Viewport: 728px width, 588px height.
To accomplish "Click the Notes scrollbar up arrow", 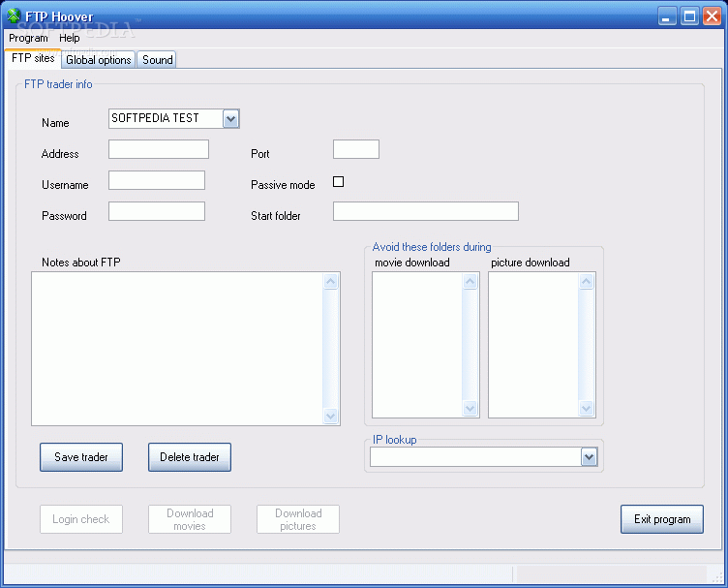I will (x=330, y=282).
